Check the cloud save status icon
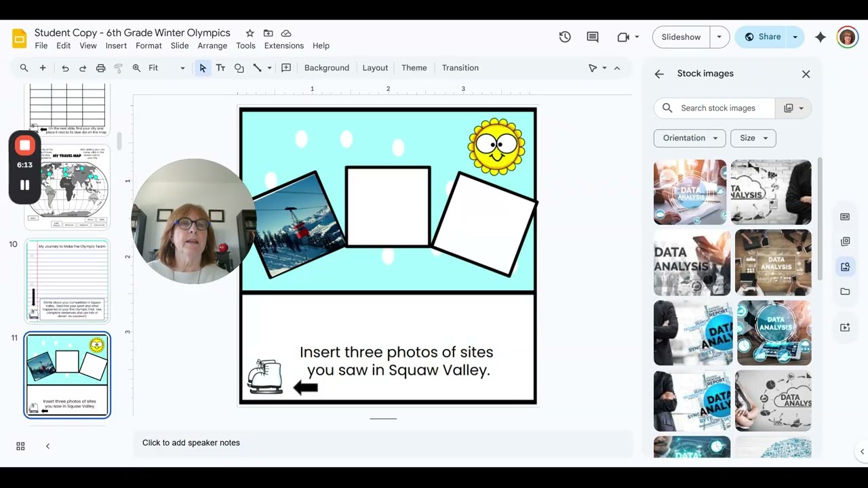This screenshot has width=868, height=488. coord(286,33)
